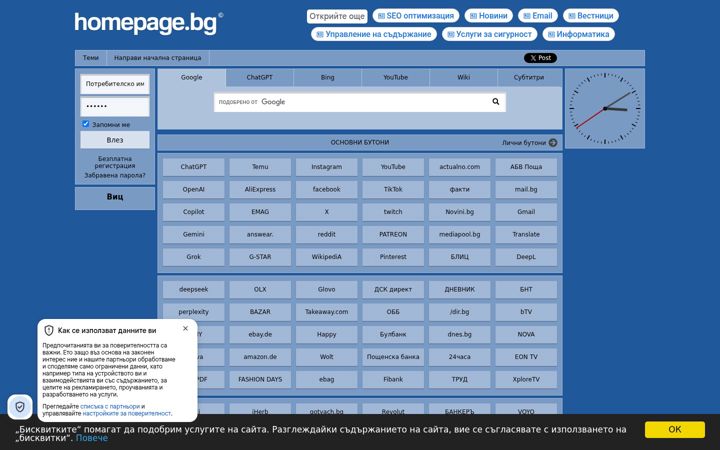Click Направи начална страница menu item
The width and height of the screenshot is (720, 450).
point(158,58)
